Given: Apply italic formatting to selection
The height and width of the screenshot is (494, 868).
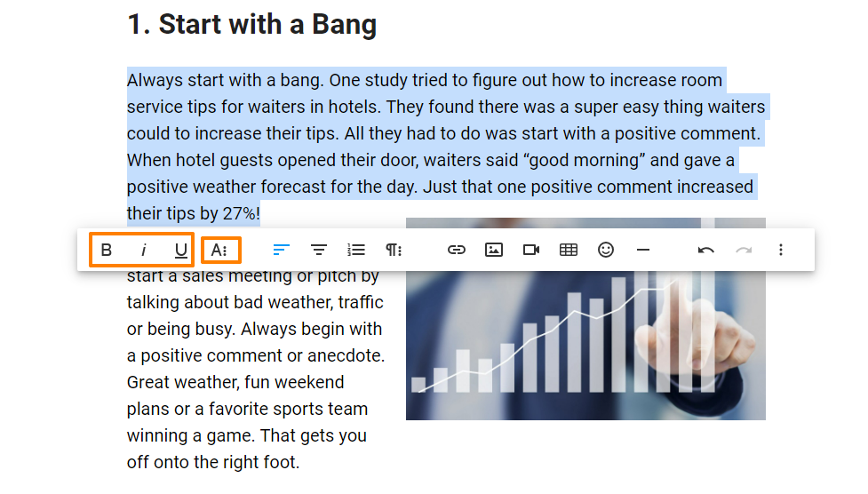Looking at the screenshot, I should (x=143, y=250).
